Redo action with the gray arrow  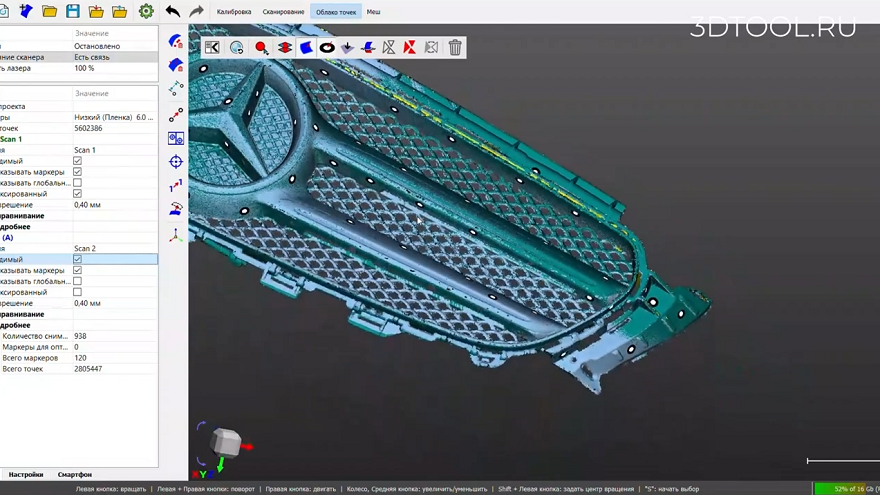(x=196, y=11)
